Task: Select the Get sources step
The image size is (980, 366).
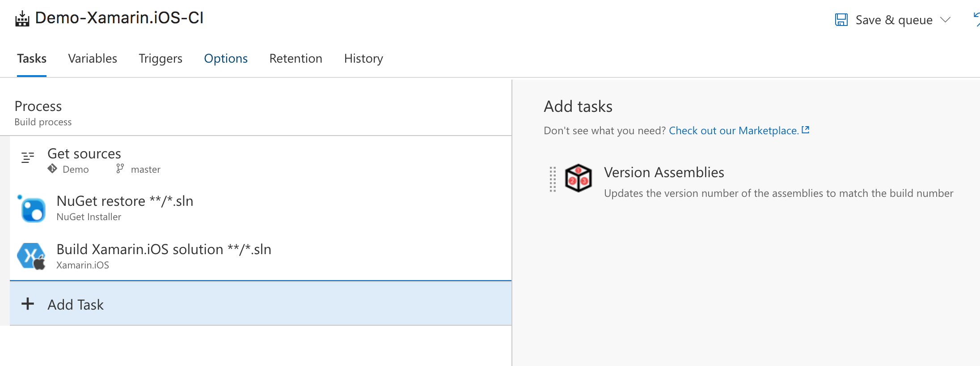Action: [261, 160]
